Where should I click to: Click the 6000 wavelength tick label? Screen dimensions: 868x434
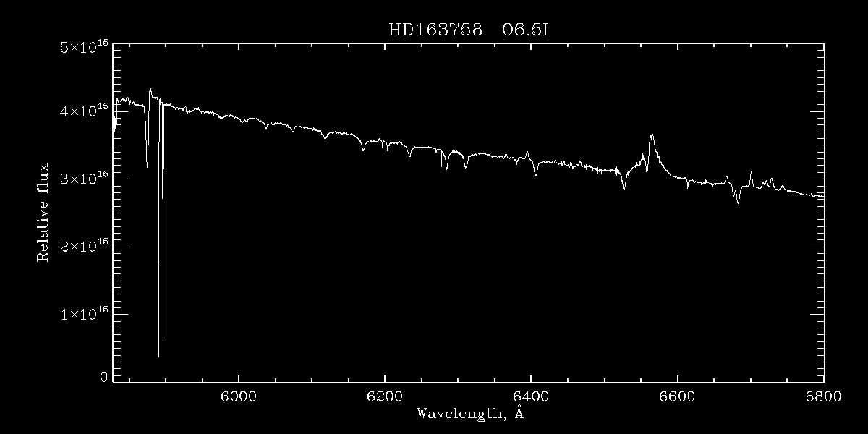coord(238,396)
